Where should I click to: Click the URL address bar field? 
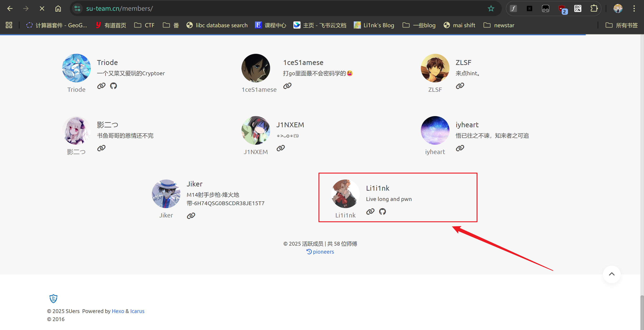[275, 8]
